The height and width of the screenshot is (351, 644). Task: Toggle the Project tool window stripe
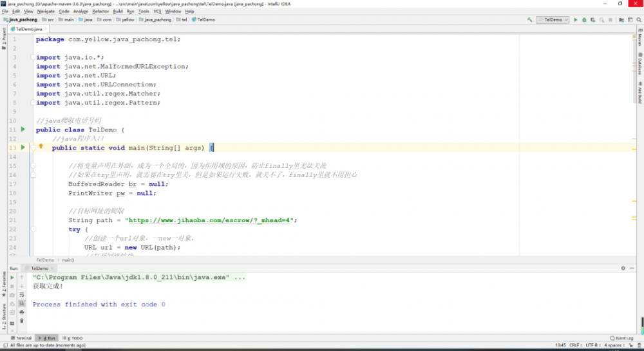(x=4, y=39)
